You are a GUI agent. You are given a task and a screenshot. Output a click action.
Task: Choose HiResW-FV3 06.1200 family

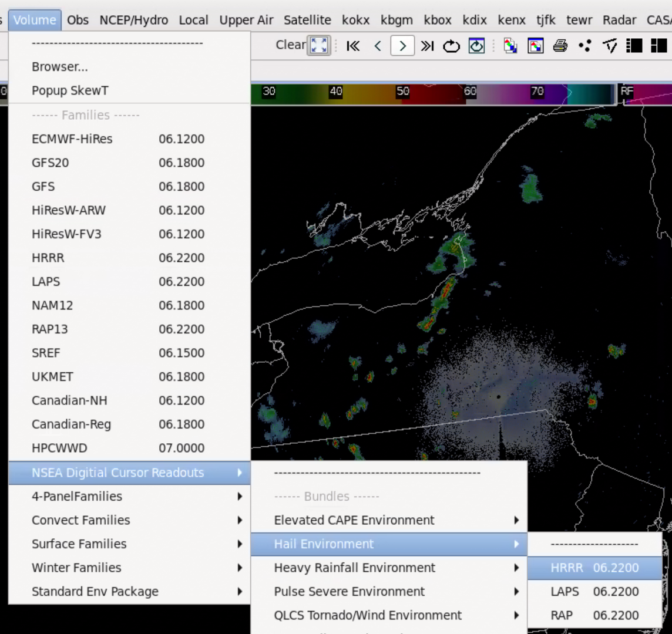pyautogui.click(x=129, y=234)
